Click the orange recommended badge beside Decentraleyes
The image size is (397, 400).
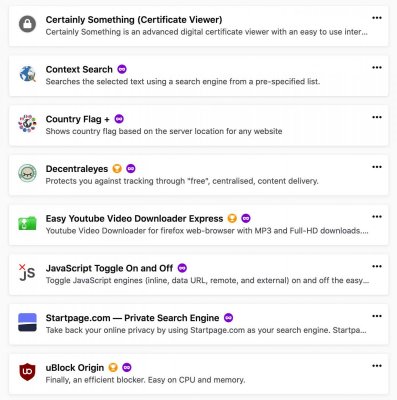point(117,169)
